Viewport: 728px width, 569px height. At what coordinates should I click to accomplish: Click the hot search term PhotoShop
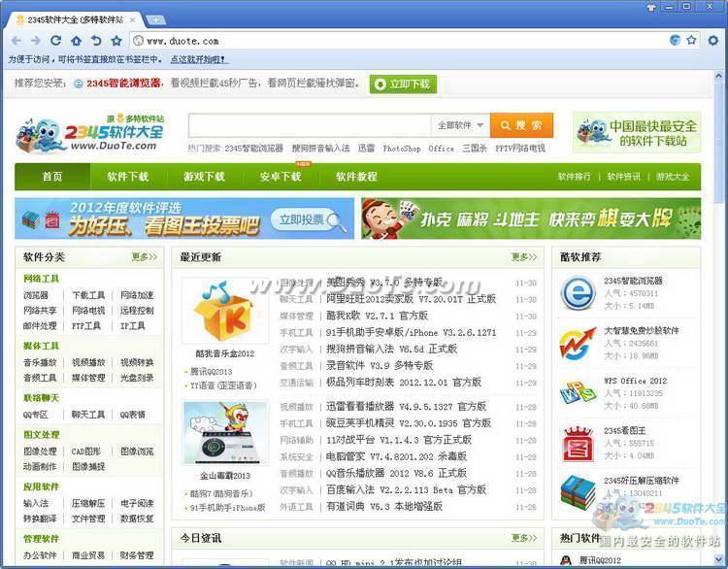tap(402, 149)
